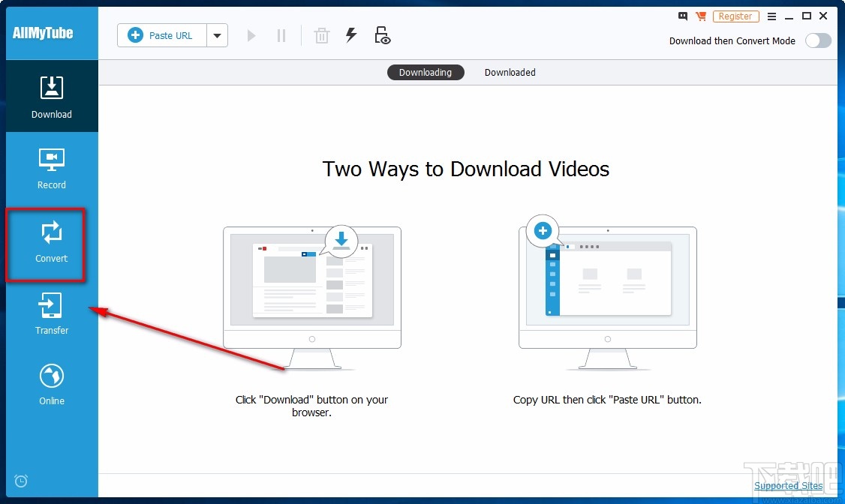Click the browser Download method illustration
The height and width of the screenshot is (504, 845).
[312, 297]
